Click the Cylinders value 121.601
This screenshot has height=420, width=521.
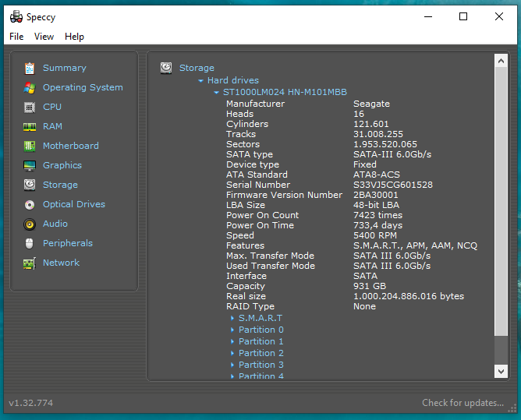click(x=370, y=124)
